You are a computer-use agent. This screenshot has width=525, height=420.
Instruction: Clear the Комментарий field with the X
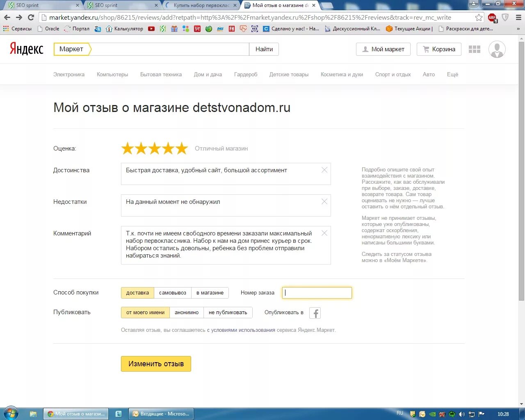pyautogui.click(x=324, y=233)
